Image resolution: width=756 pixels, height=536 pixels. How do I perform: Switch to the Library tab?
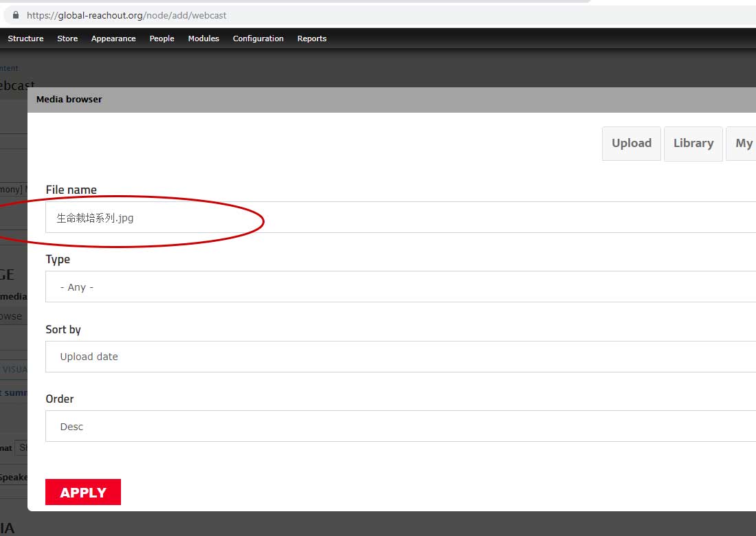click(693, 144)
